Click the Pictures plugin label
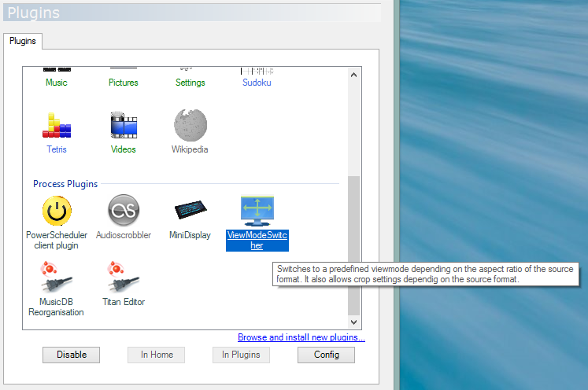The width and height of the screenshot is (588, 390). (x=124, y=83)
